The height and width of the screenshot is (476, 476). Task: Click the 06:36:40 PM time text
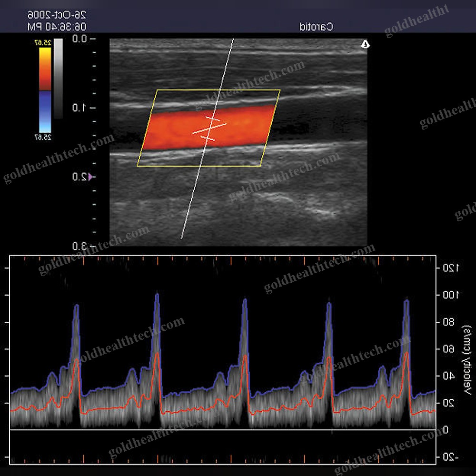57,27
